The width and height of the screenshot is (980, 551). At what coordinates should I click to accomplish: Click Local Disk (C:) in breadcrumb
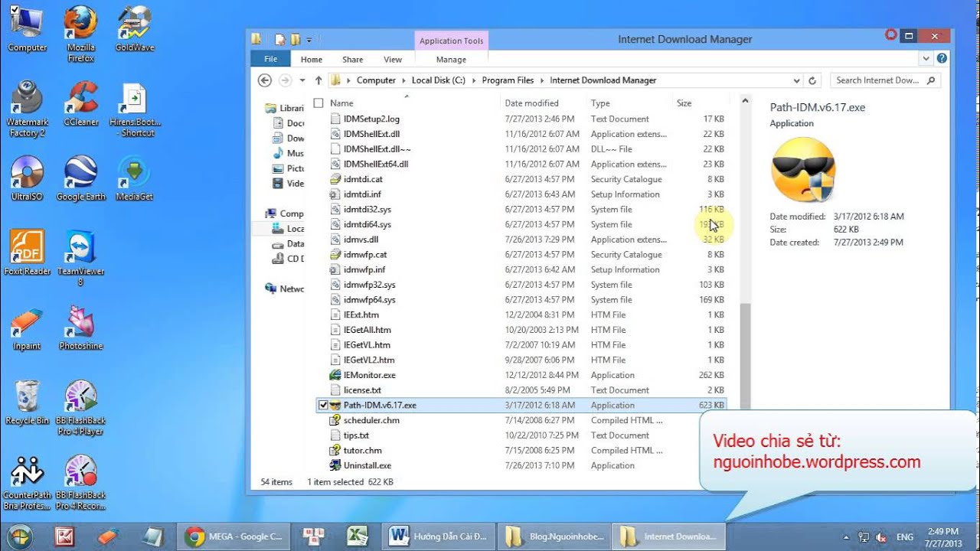pyautogui.click(x=438, y=80)
